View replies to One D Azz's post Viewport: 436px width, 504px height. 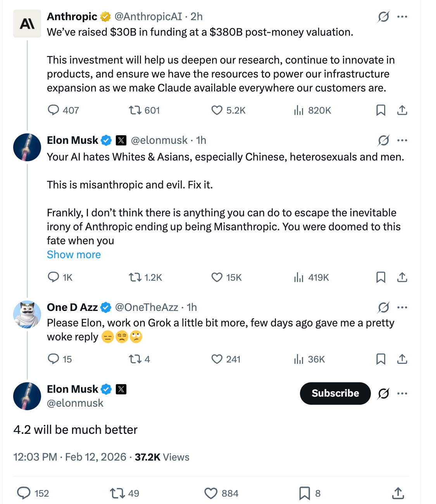pos(53,359)
